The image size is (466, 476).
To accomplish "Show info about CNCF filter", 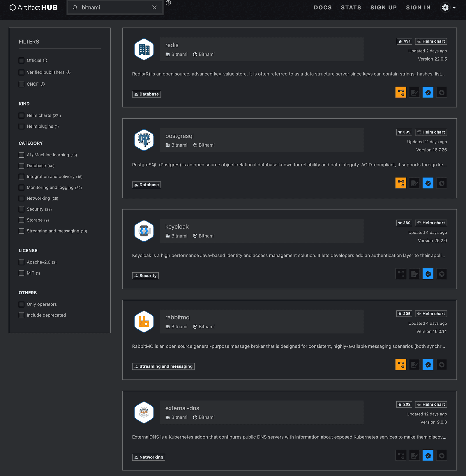I will click(43, 85).
